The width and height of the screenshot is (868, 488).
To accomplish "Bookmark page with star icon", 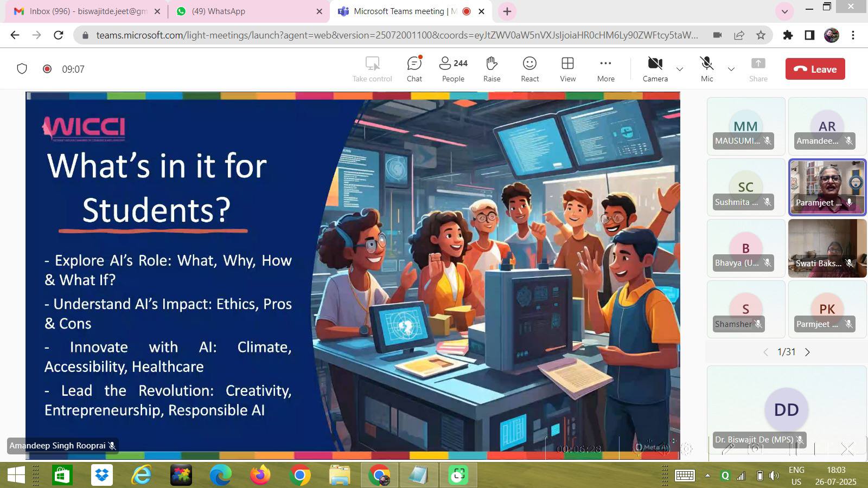I will (761, 35).
